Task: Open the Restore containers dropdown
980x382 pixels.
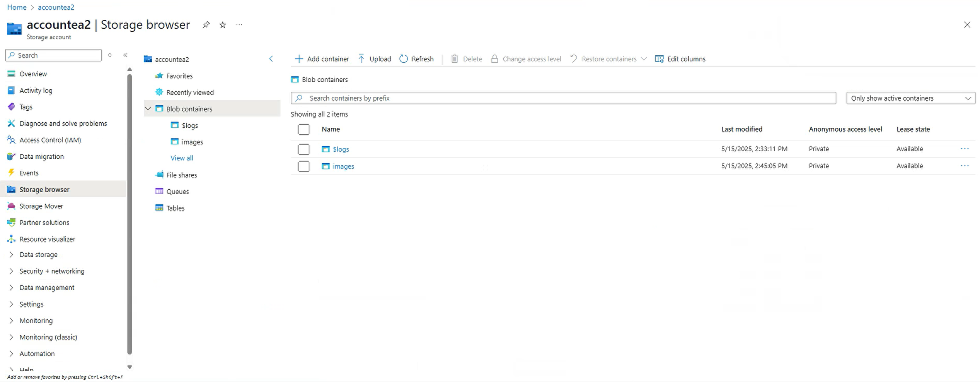Action: [x=608, y=59]
